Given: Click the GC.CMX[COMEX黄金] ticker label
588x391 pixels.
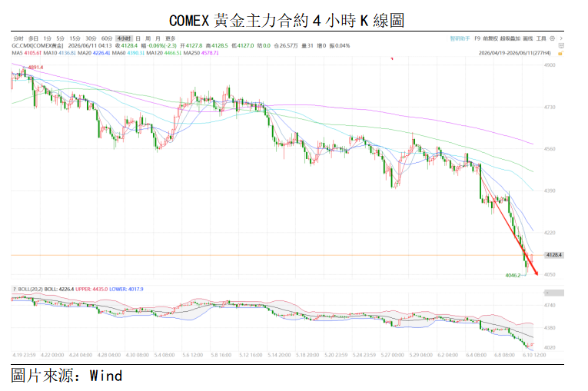Looking at the screenshot, I should [x=38, y=46].
